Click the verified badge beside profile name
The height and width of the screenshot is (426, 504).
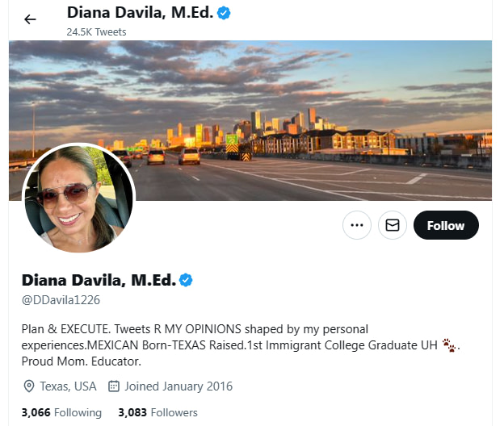coord(186,280)
